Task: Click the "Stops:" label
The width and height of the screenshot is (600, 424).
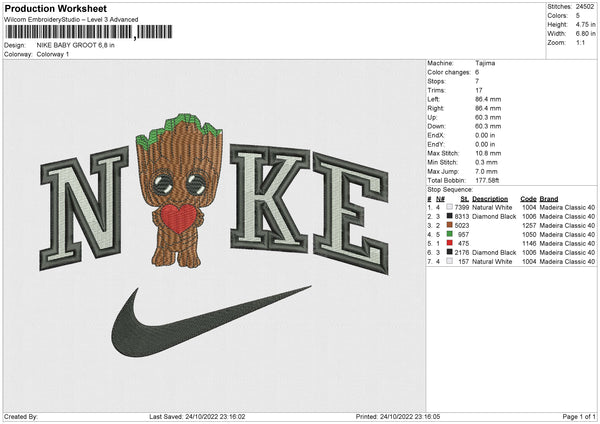Action: click(x=437, y=81)
